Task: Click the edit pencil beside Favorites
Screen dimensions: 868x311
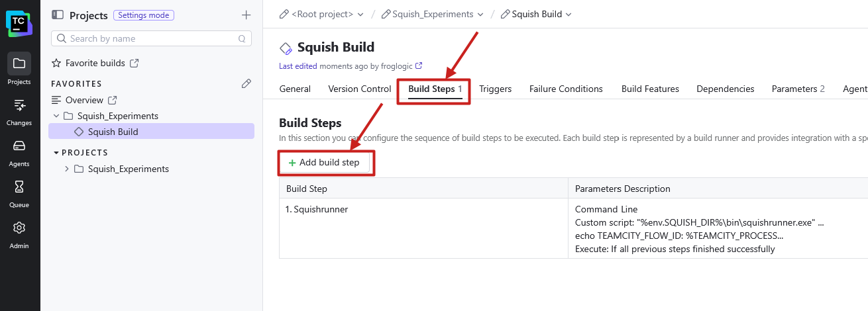Action: click(246, 83)
